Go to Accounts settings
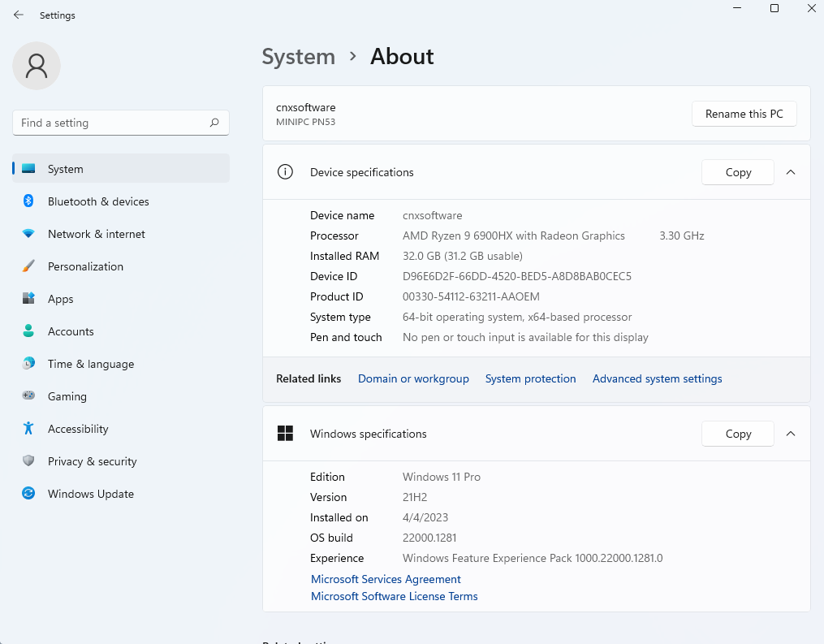This screenshot has width=824, height=644. coord(121,331)
